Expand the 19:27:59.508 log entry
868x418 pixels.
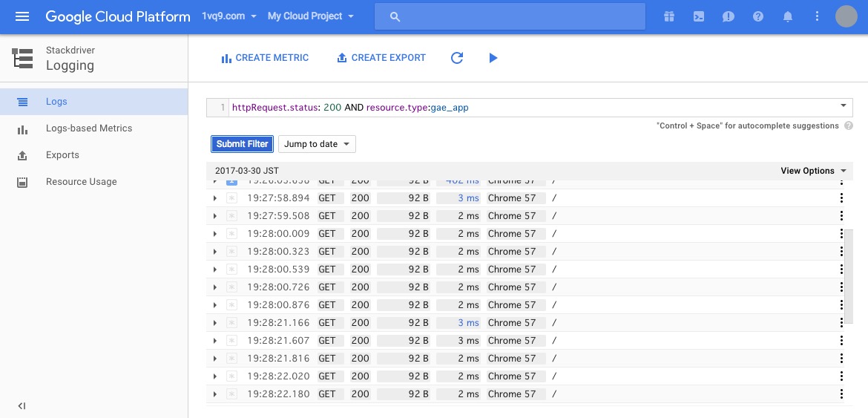(215, 216)
